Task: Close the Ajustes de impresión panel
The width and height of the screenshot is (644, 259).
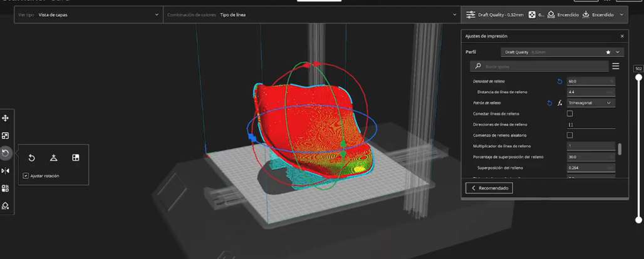Action: coord(622,36)
